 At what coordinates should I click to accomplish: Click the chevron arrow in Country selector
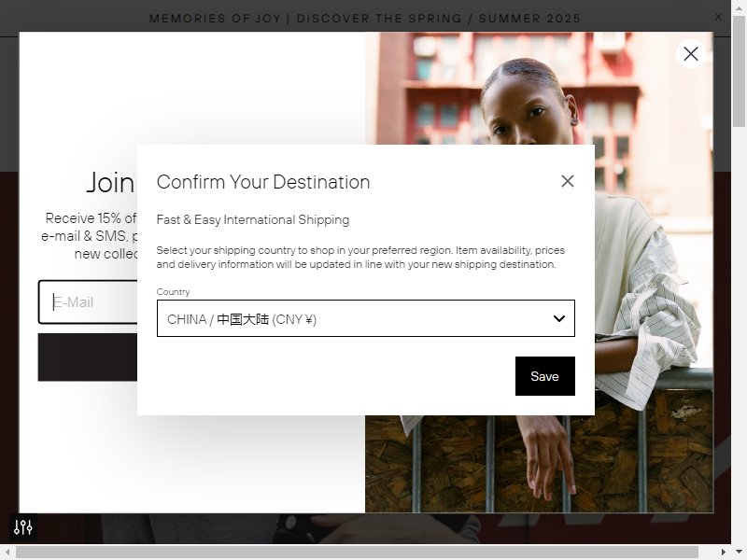[559, 318]
